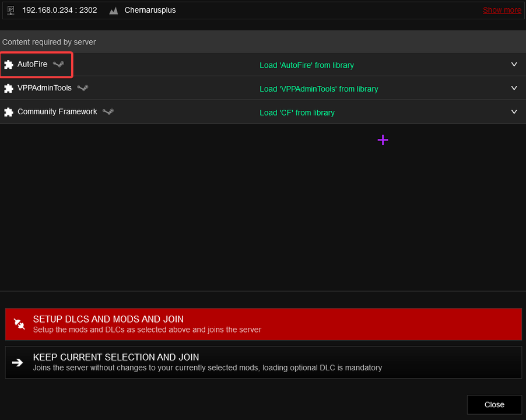Click the AutoFire puzzle piece icon

coord(9,64)
